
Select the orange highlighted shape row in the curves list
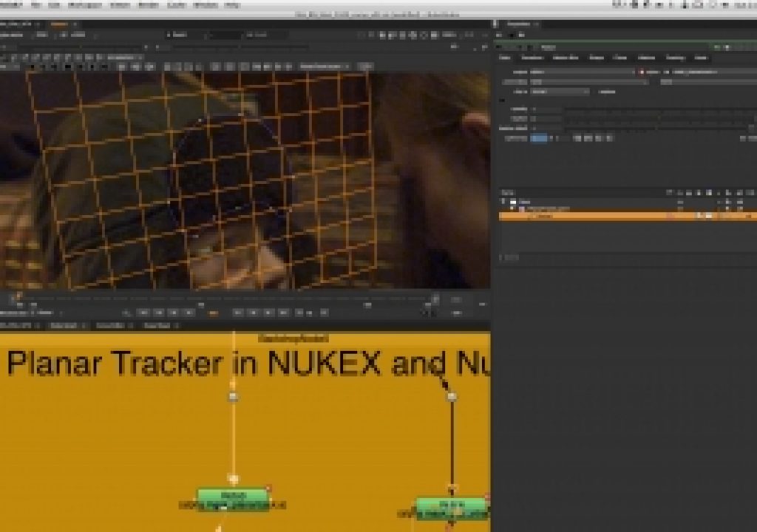(628, 216)
